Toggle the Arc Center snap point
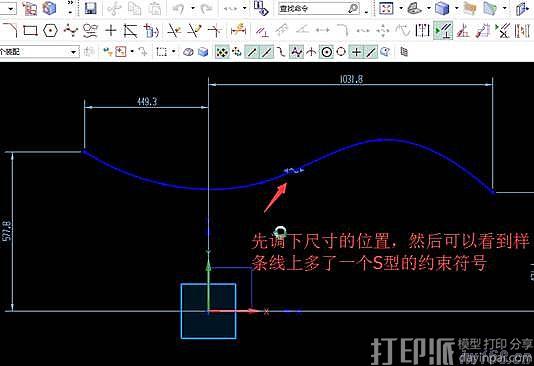Screen dimensions: 534x366 [x=327, y=52]
